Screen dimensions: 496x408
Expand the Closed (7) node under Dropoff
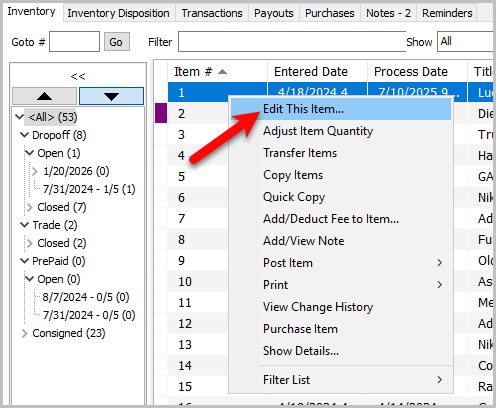30,207
